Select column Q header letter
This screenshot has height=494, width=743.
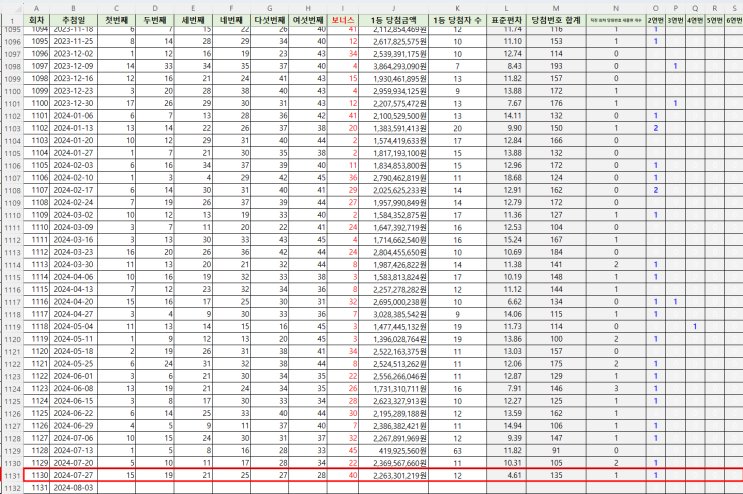pyautogui.click(x=695, y=8)
